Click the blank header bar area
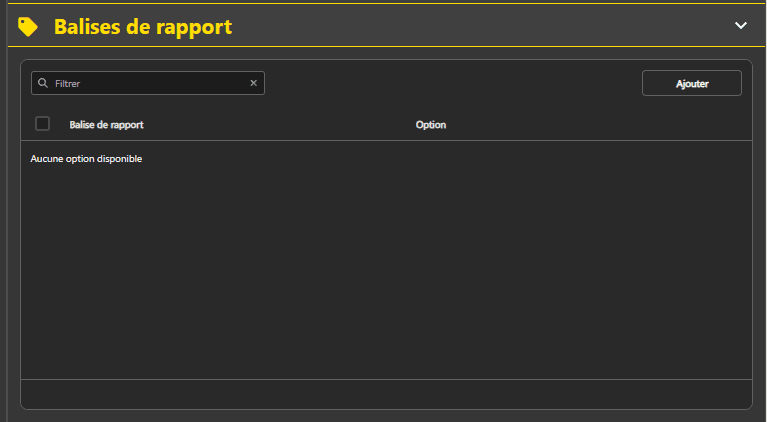This screenshot has width=767, height=422. click(480, 26)
